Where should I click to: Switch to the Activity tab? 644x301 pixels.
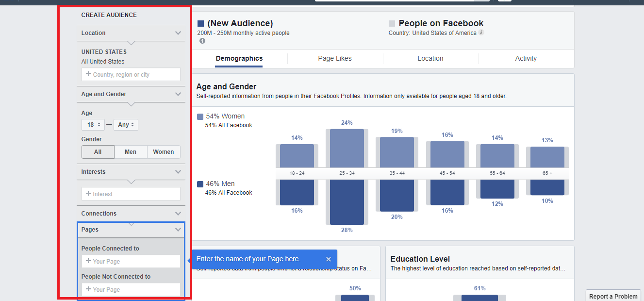coord(526,58)
